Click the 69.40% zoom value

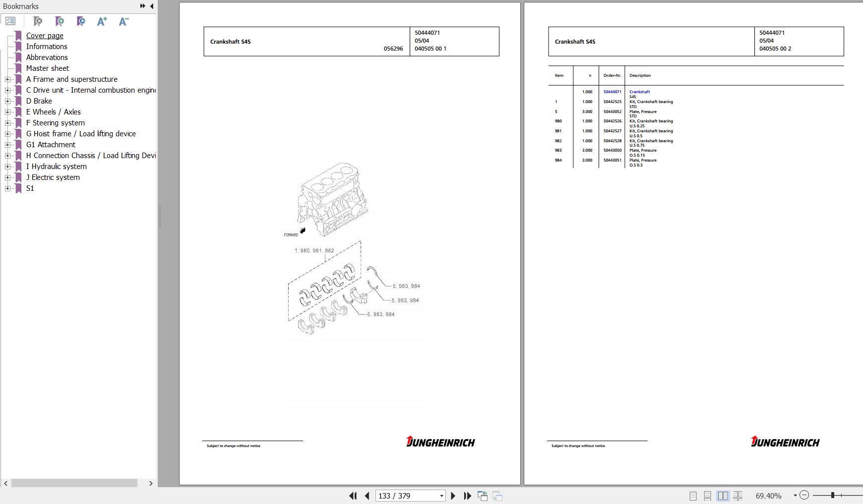click(x=768, y=496)
